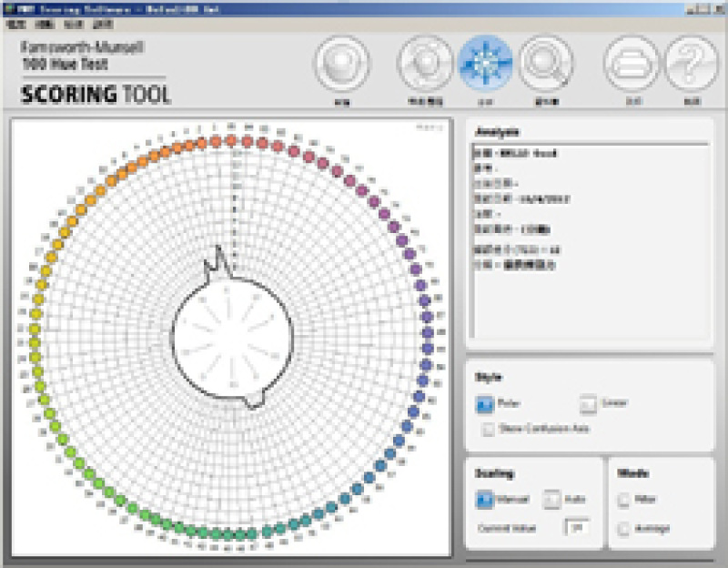Image resolution: width=728 pixels, height=568 pixels.
Task: Select the Average mode option
Action: click(623, 529)
